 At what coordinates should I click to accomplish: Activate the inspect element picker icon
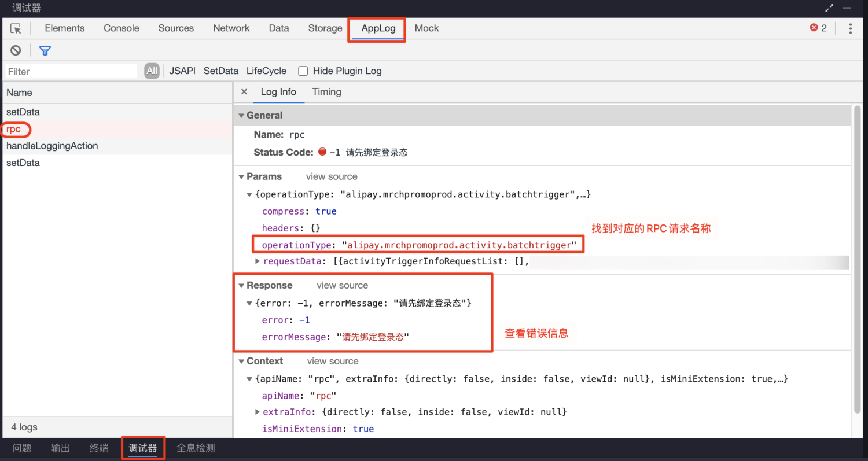[x=16, y=28]
